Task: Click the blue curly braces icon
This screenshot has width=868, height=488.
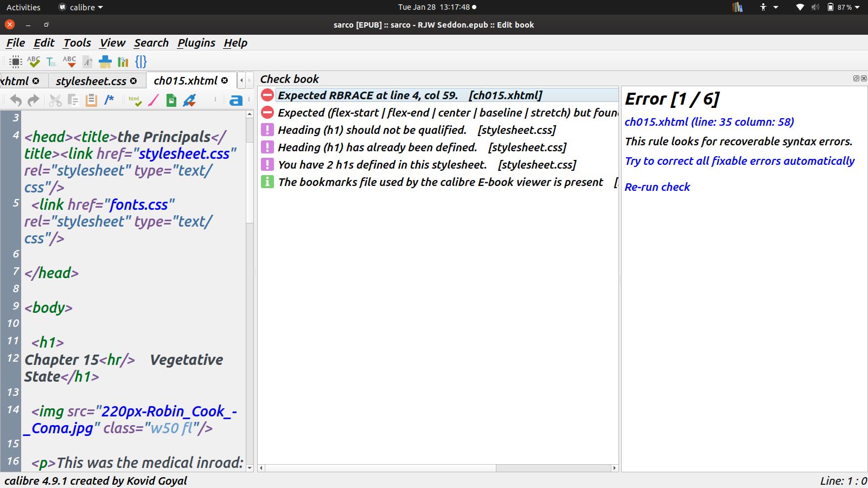Action: 141,62
